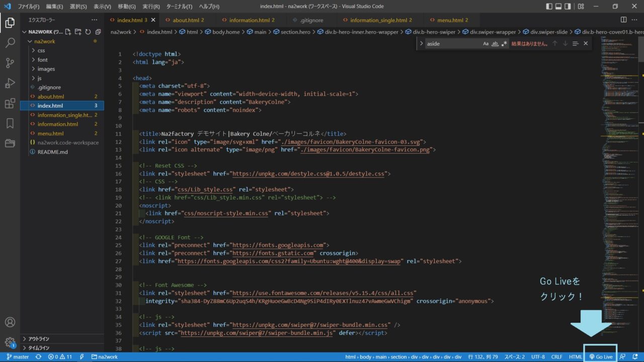Click the スペース: 2 indentation setting
Screen dimensions: 644x362
coord(514,357)
